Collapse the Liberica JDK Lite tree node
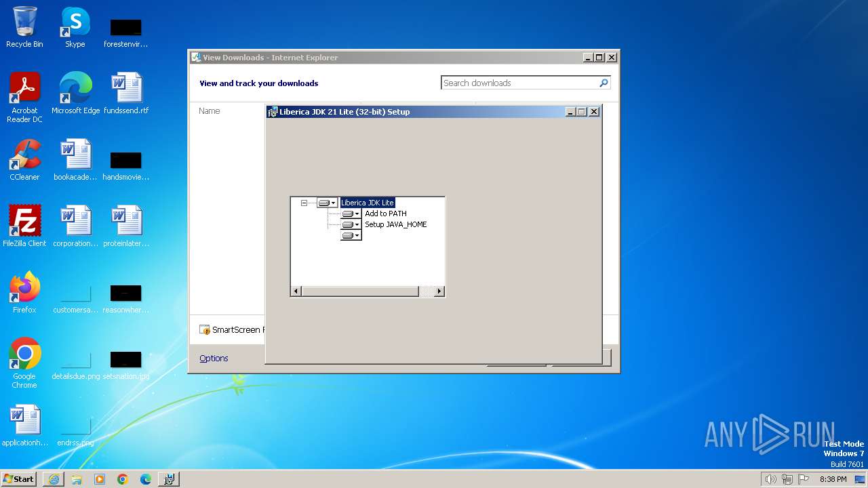The height and width of the screenshot is (488, 868). tap(304, 203)
